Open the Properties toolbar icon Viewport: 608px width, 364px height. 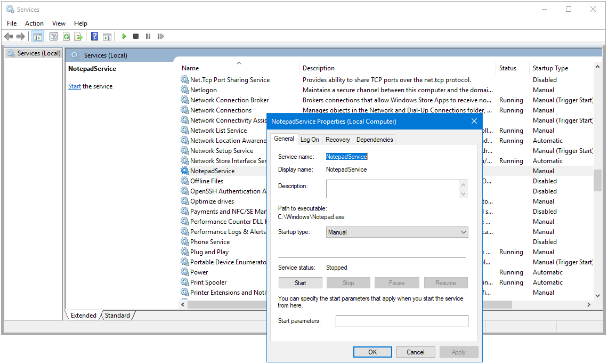pyautogui.click(x=53, y=36)
